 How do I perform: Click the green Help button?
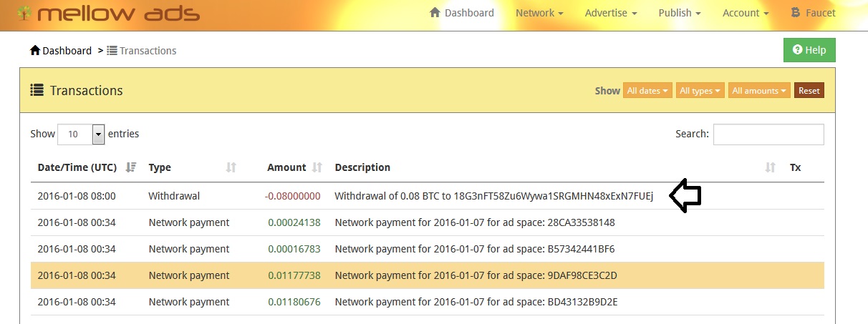pos(809,50)
